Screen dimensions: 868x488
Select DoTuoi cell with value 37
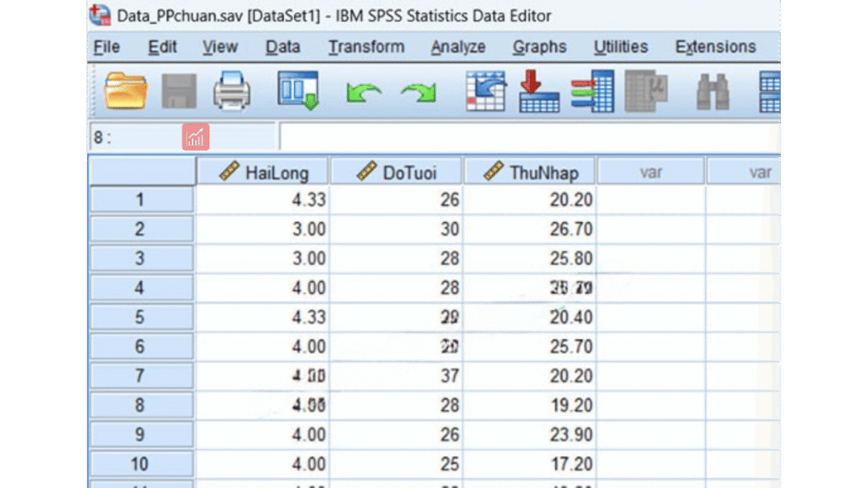point(397,376)
